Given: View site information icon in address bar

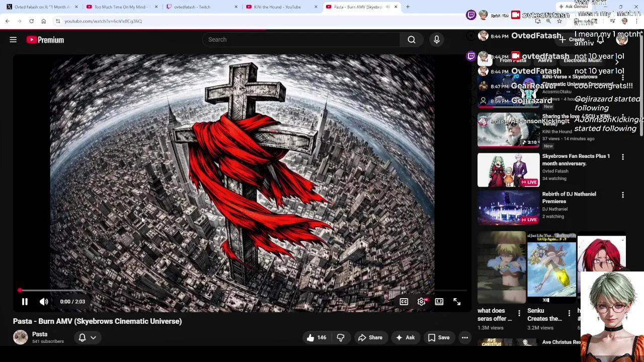Looking at the screenshot, I should [58, 21].
